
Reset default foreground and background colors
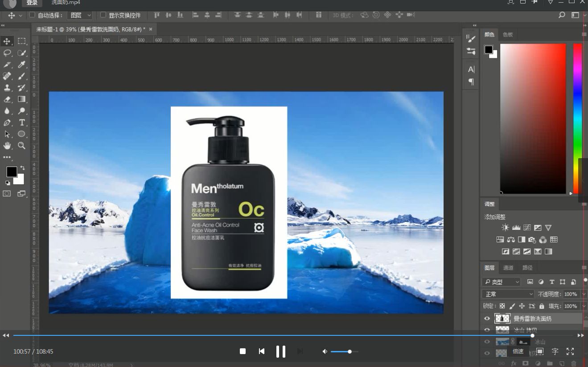(8, 183)
